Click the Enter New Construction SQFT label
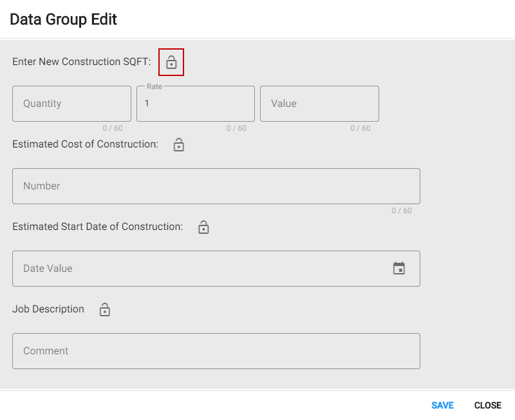Screen dimensions: 515x420 pos(82,62)
